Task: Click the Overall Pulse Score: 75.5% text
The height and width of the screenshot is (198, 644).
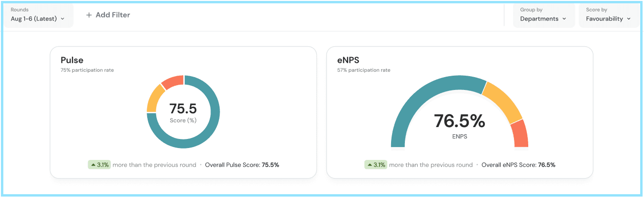Action: [242, 165]
